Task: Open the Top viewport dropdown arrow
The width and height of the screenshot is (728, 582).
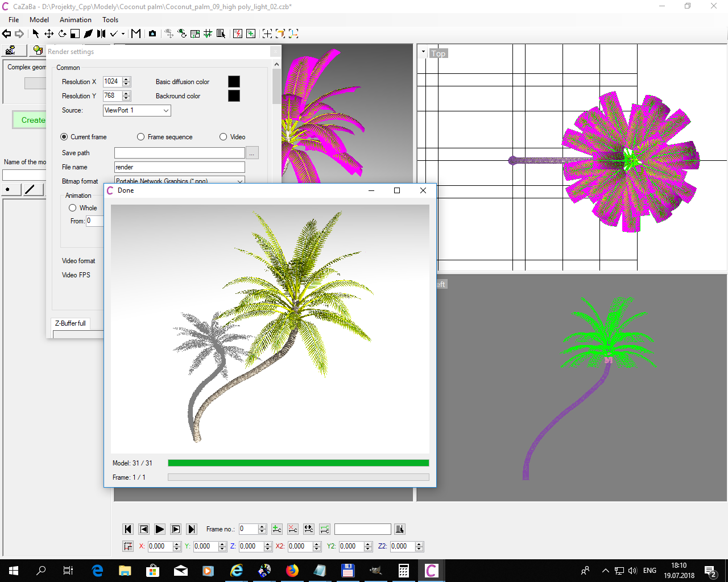Action: point(423,52)
